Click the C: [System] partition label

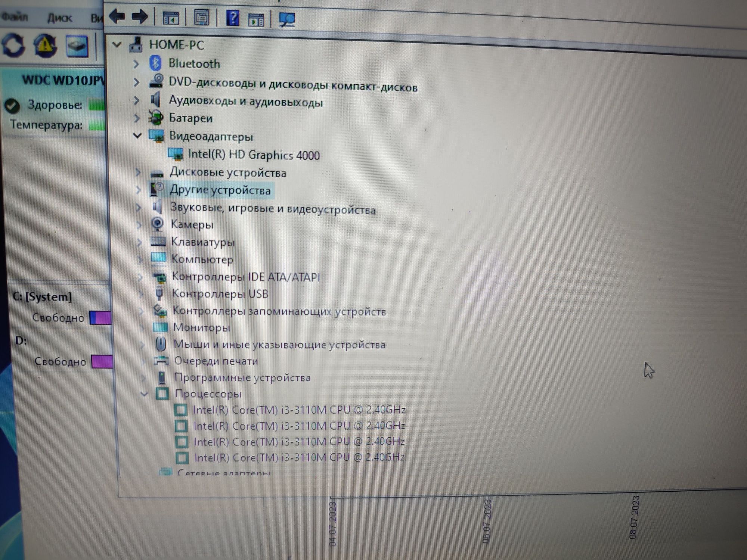[x=42, y=297]
